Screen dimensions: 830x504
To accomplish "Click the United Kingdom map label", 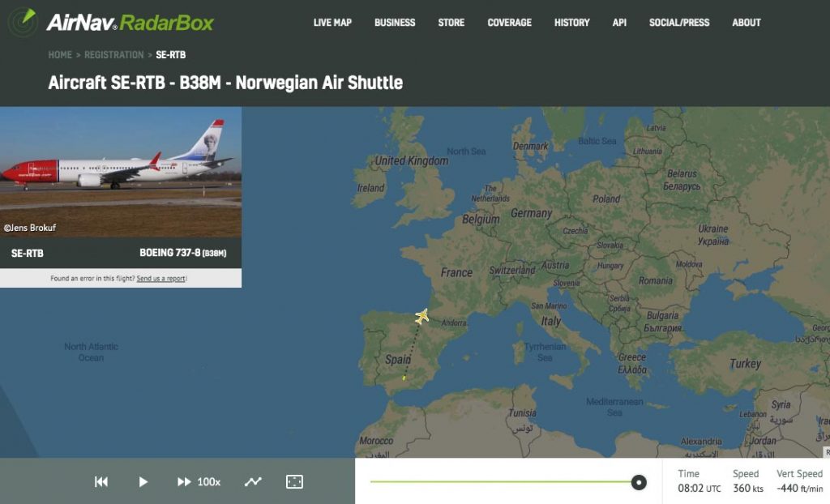I will pyautogui.click(x=411, y=161).
